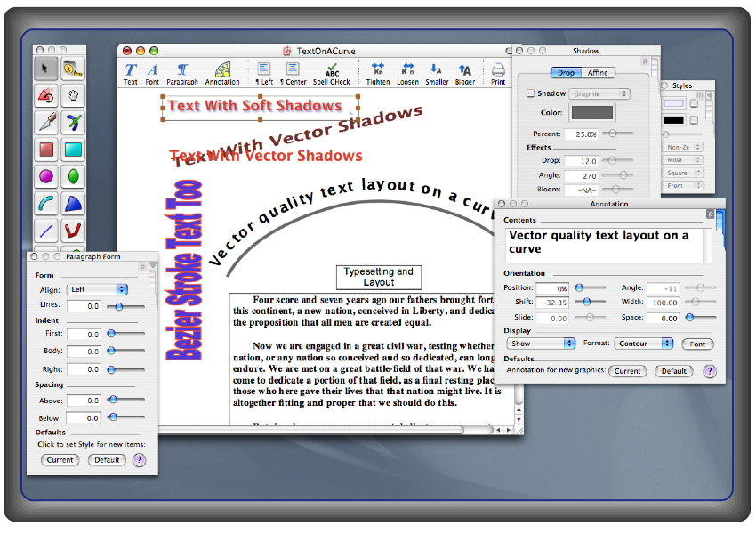Image resolution: width=756 pixels, height=534 pixels.
Task: Open the Font panel from toolbar
Action: pyautogui.click(x=152, y=74)
